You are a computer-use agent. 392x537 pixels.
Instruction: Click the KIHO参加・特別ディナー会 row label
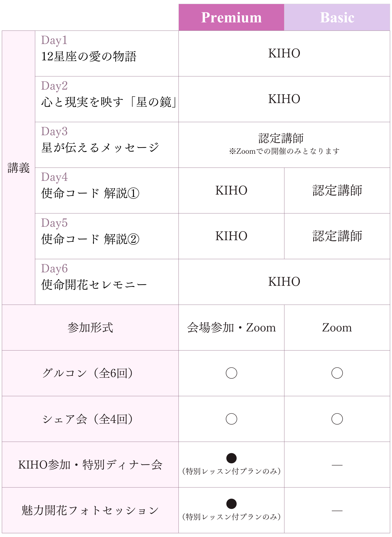pos(90,465)
